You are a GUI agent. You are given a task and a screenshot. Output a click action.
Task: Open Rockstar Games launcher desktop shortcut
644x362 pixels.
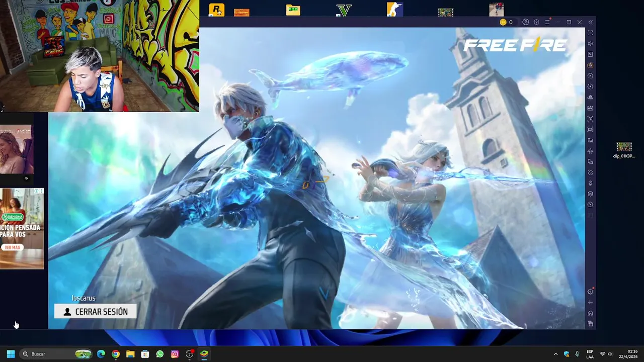point(216,10)
